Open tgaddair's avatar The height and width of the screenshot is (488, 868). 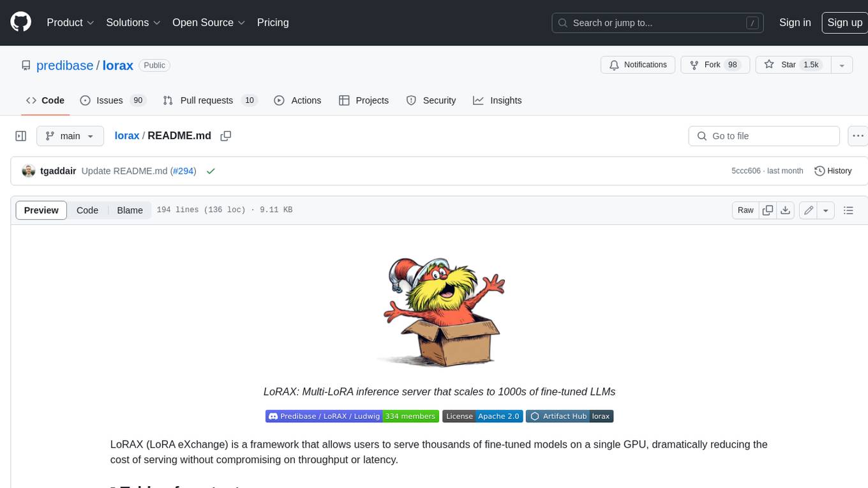[x=28, y=171]
